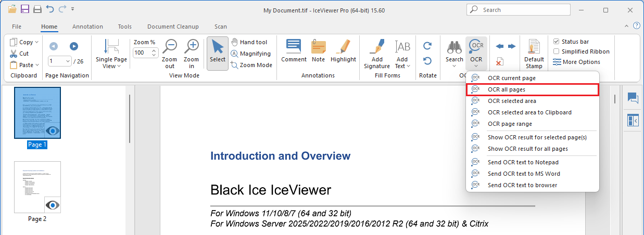The height and width of the screenshot is (235, 644).
Task: Click the undo arrow icon
Action: click(x=50, y=9)
